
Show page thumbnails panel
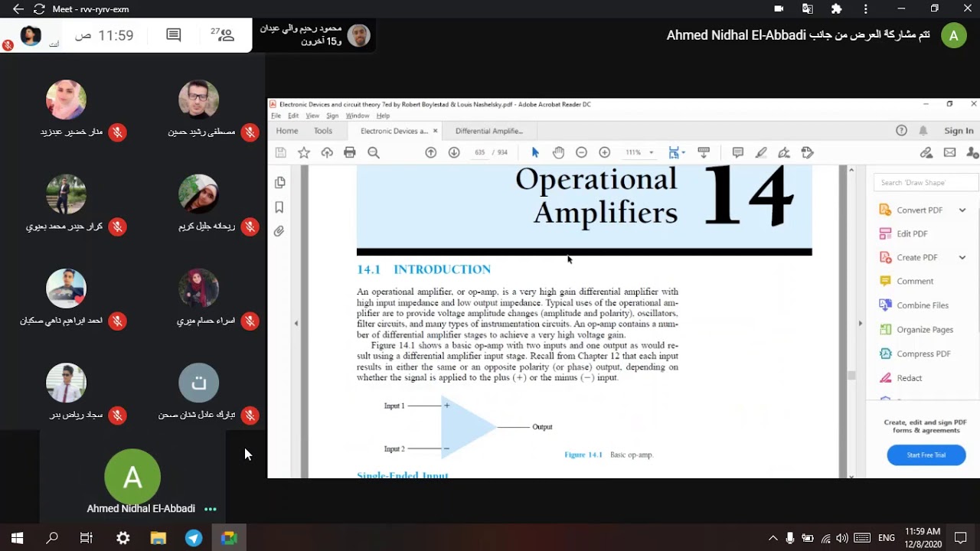[279, 182]
